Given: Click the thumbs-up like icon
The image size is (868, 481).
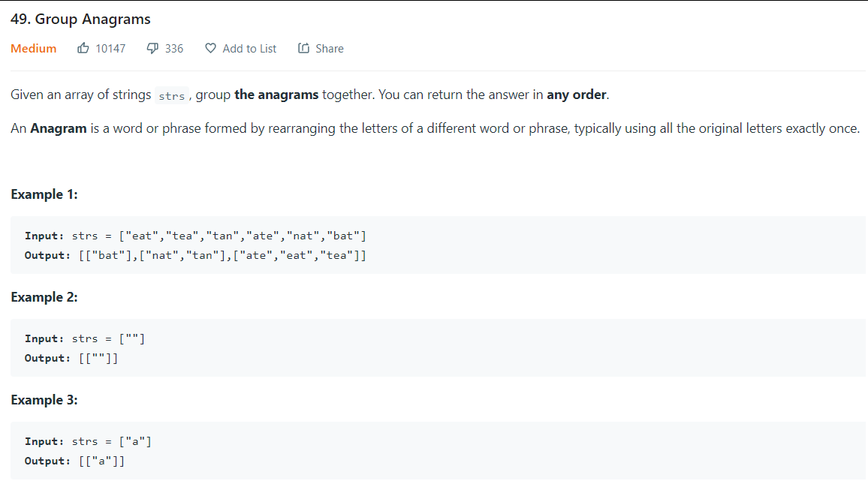Looking at the screenshot, I should coord(83,48).
